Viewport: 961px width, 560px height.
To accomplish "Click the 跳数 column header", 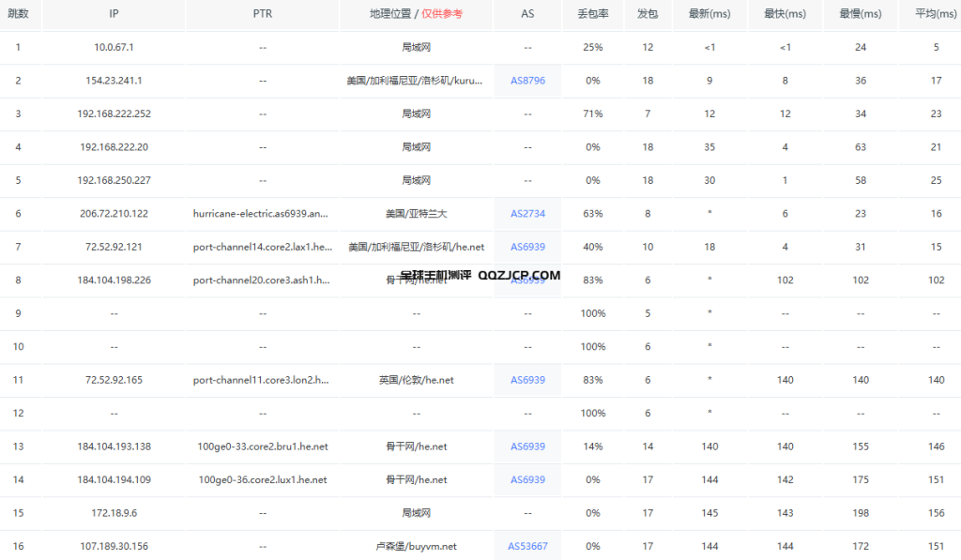I will pyautogui.click(x=21, y=14).
